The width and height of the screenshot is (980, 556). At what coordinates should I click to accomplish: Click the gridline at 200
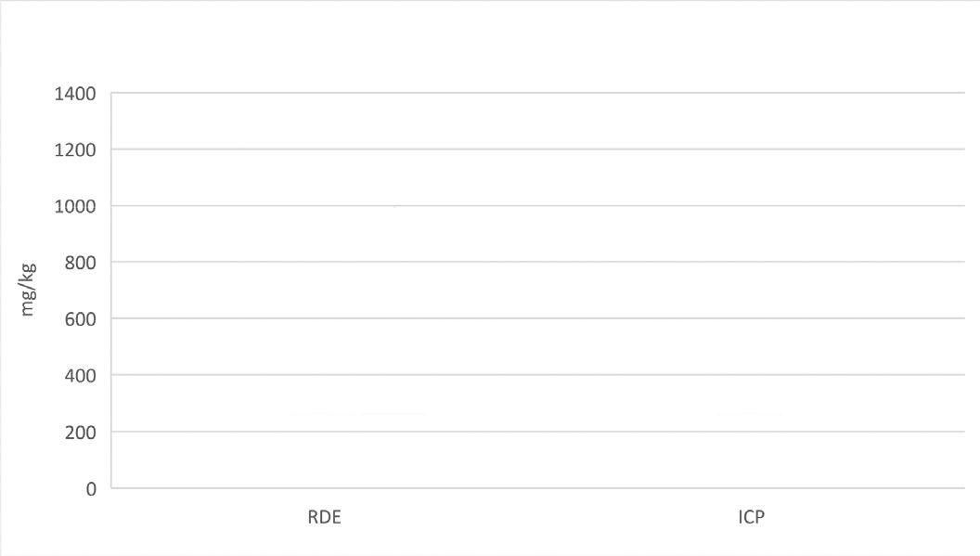click(538, 432)
